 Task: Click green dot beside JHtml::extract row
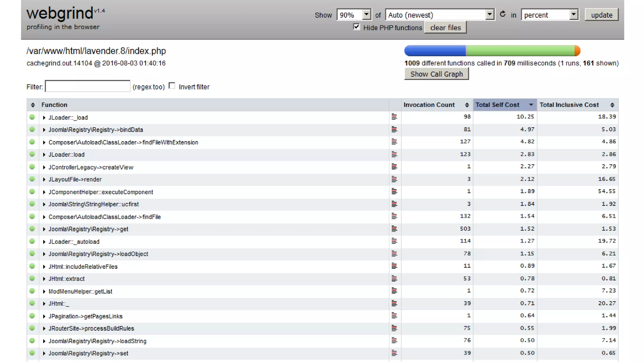click(32, 278)
